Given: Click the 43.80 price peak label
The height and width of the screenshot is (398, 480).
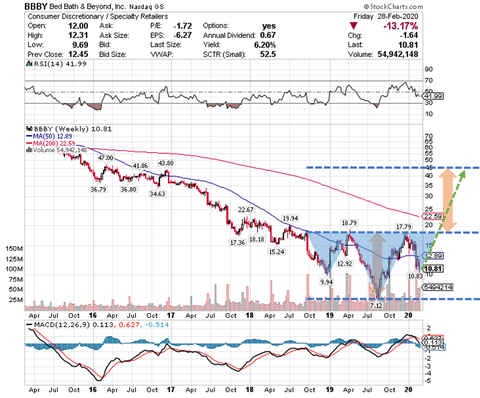Looking at the screenshot, I should (x=166, y=164).
